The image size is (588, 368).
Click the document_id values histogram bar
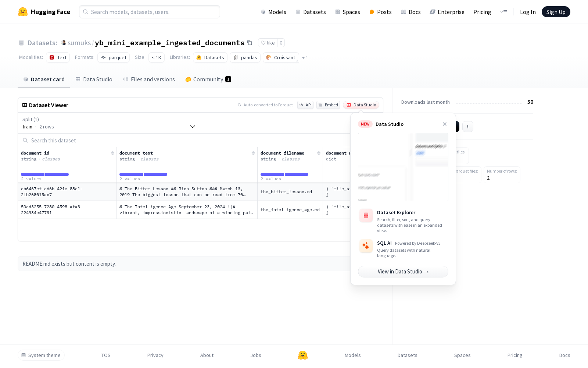click(x=45, y=174)
